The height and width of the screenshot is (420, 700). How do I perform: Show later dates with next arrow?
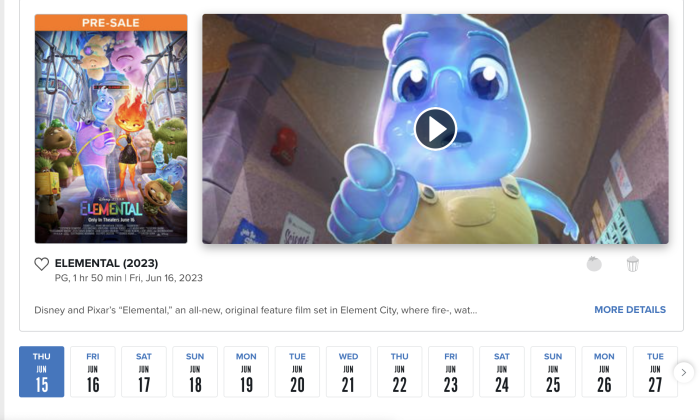(x=683, y=372)
